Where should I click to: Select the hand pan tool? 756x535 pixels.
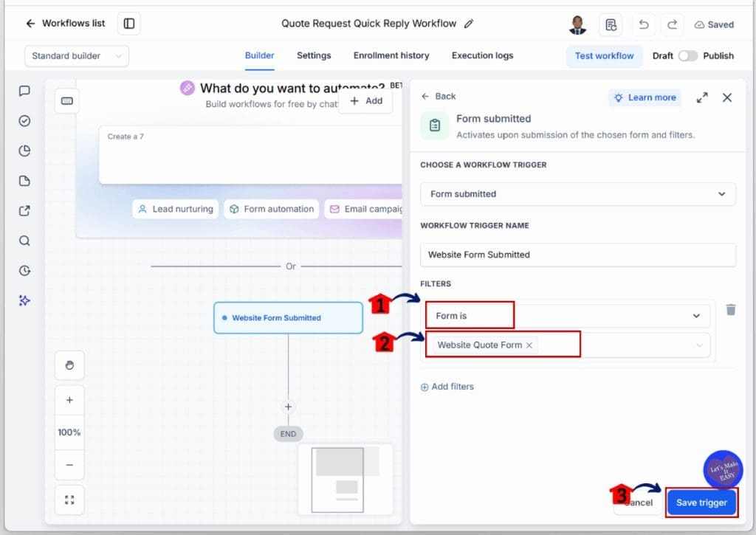[x=69, y=365]
